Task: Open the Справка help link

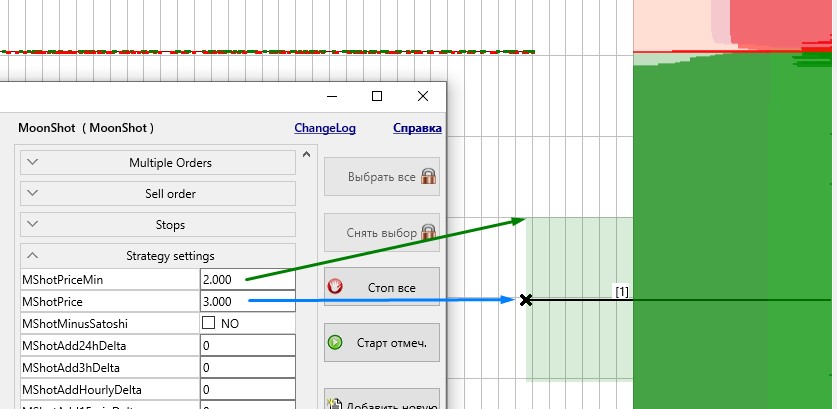Action: coord(416,128)
